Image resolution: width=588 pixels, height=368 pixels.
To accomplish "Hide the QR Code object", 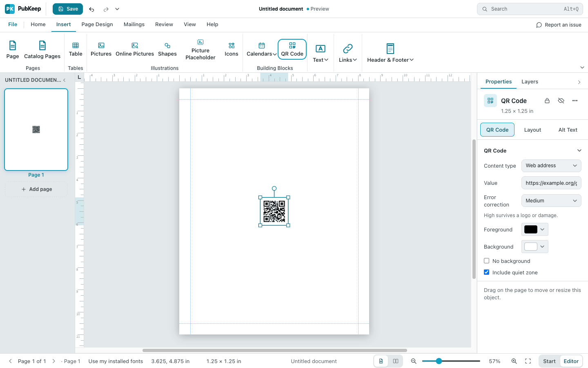I will click(x=561, y=101).
